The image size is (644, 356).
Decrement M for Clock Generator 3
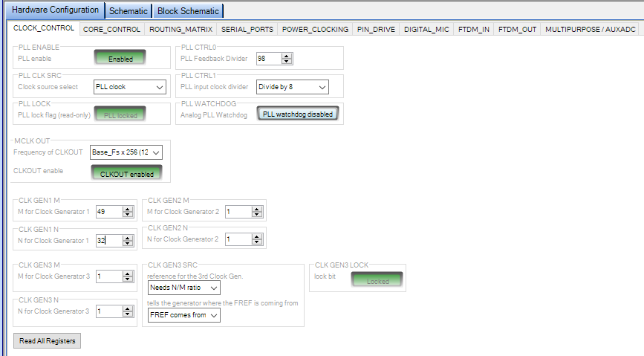tap(128, 279)
